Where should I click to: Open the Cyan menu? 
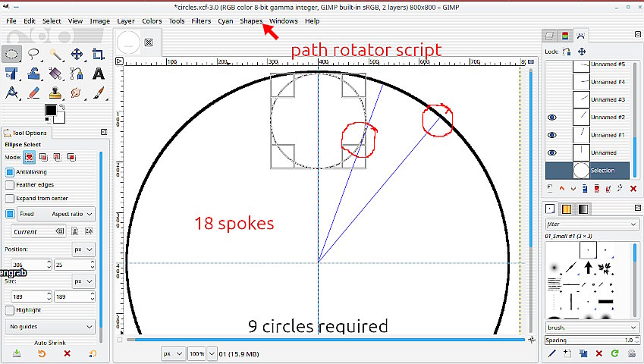225,21
